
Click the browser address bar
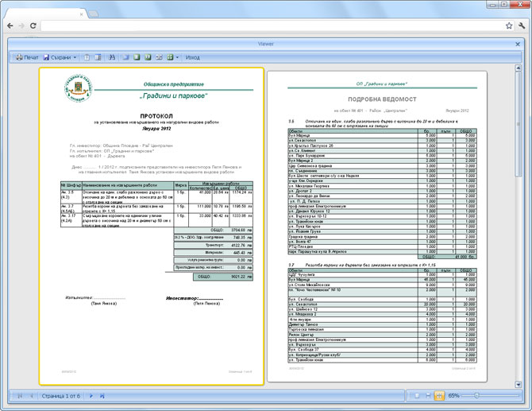tap(272, 25)
